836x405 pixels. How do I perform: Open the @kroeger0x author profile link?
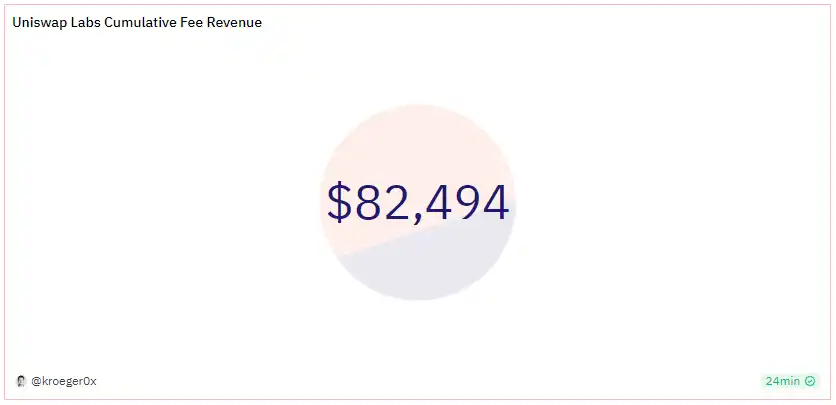coord(64,381)
